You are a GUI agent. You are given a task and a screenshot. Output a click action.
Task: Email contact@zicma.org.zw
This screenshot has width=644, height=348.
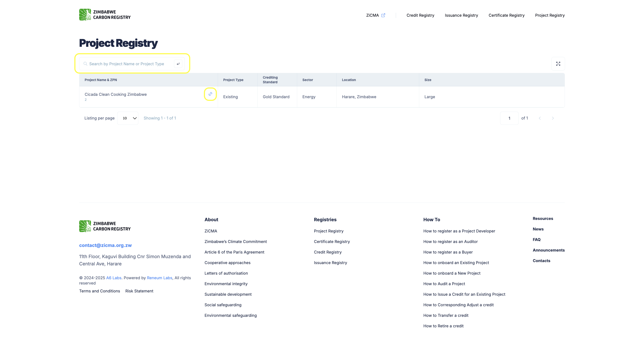click(x=105, y=245)
